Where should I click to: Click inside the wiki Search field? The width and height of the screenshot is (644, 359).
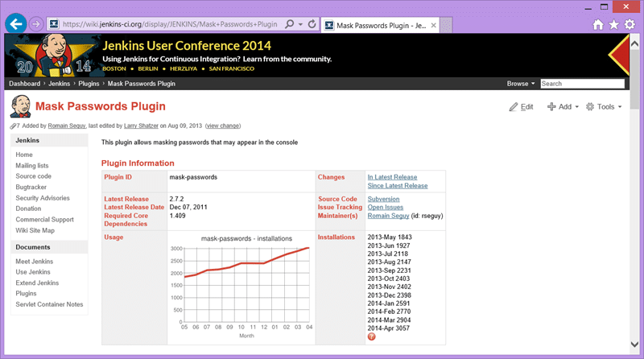pyautogui.click(x=582, y=84)
